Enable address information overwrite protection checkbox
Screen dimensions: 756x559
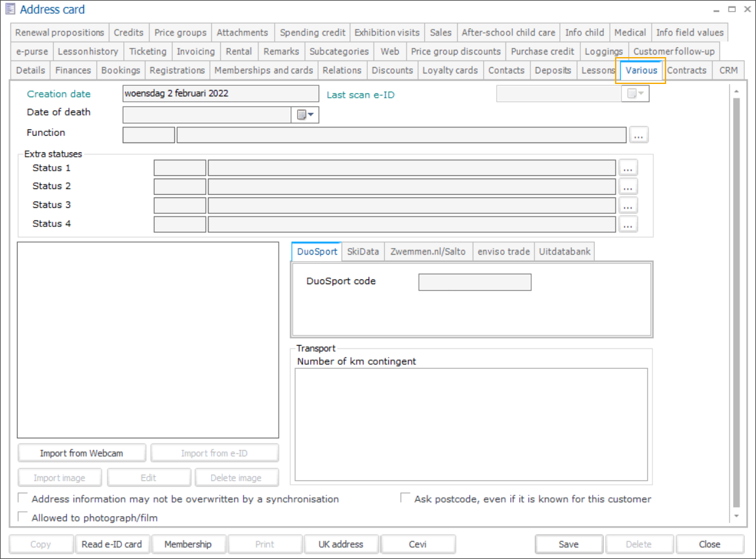coord(23,499)
